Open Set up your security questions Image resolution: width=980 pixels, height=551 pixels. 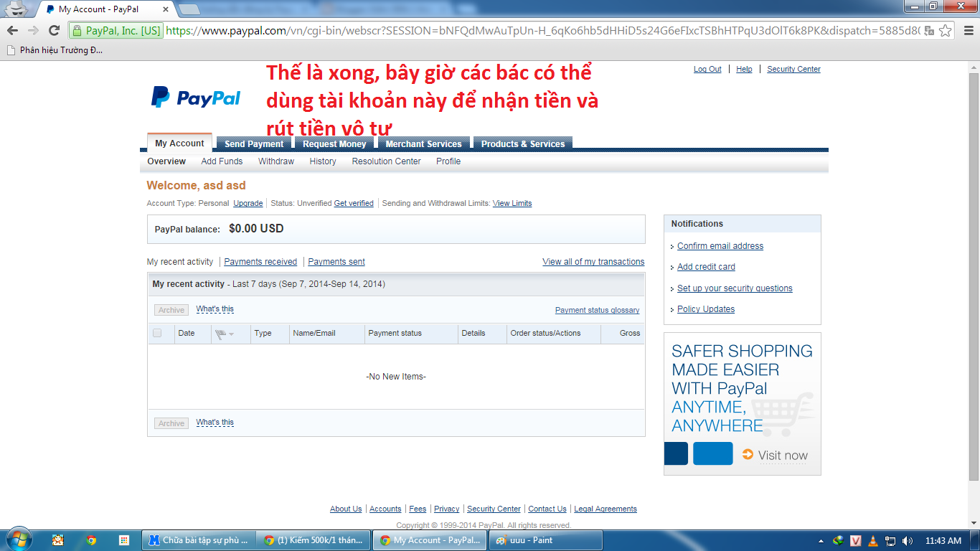pos(735,288)
